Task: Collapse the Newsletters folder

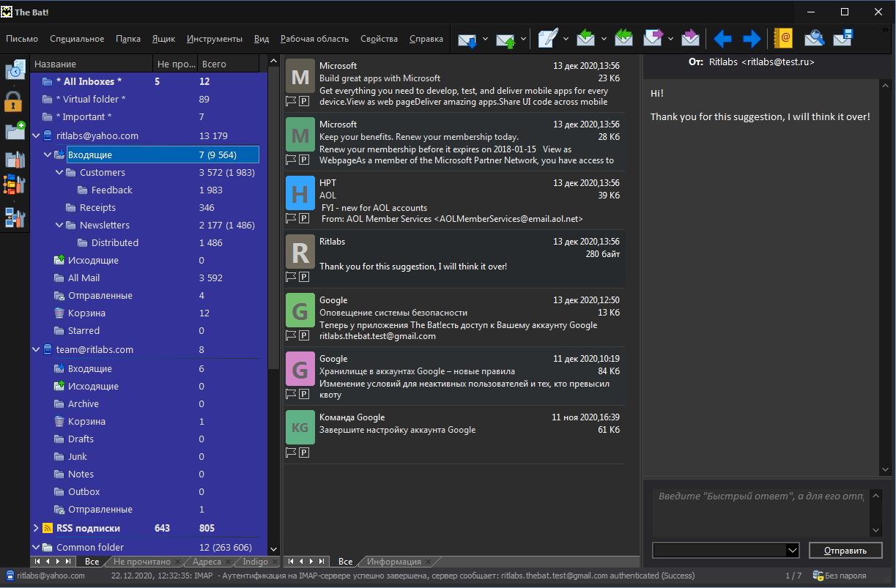Action: coord(60,226)
